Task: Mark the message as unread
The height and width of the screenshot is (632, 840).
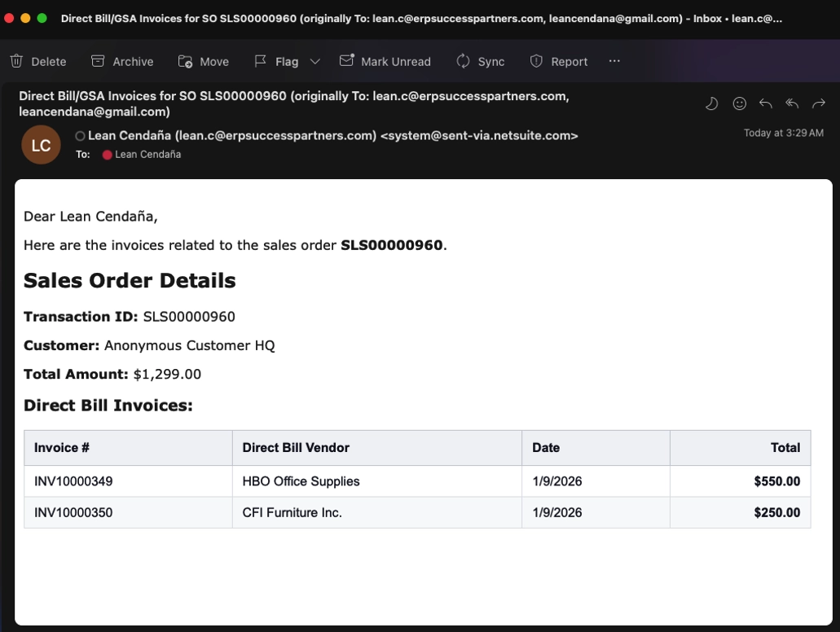Action: [x=385, y=61]
